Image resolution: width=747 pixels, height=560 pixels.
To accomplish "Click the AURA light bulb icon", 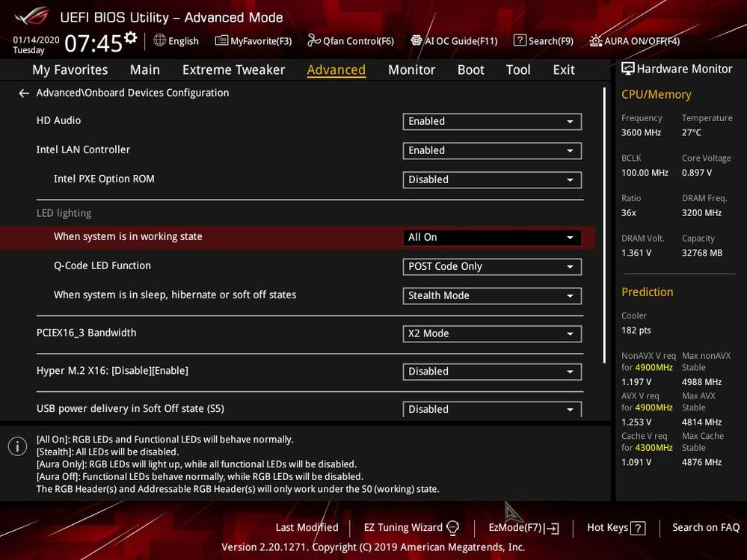I will (x=595, y=40).
